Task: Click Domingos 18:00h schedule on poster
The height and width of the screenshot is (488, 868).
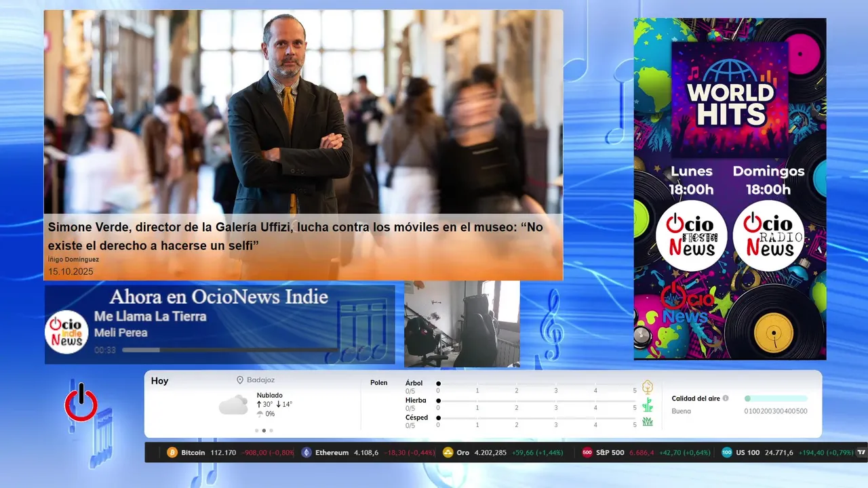Action: pyautogui.click(x=768, y=180)
